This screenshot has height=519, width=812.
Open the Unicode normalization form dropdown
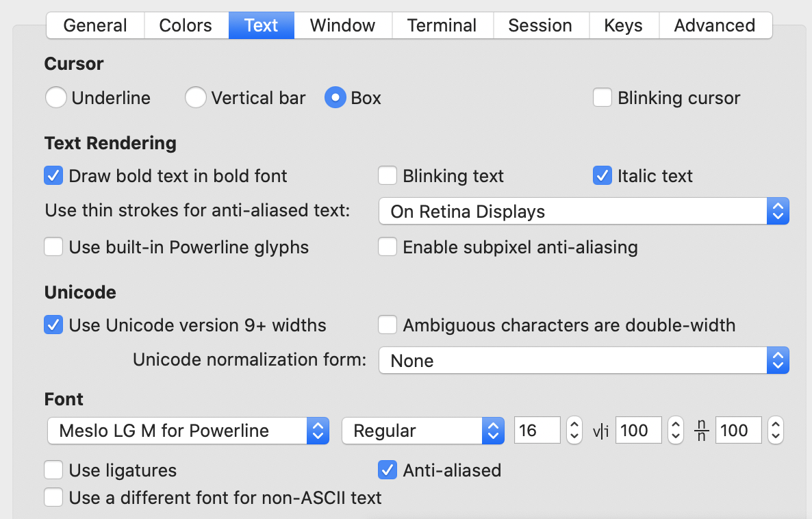[778, 360]
